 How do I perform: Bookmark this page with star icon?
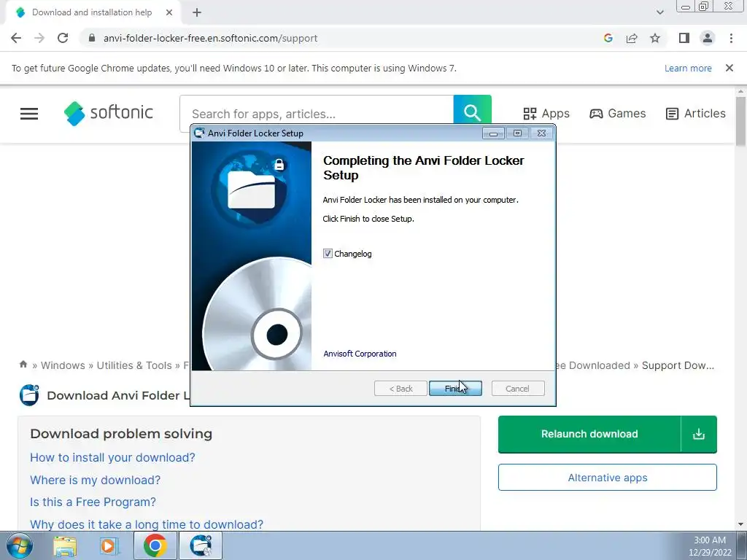point(655,38)
